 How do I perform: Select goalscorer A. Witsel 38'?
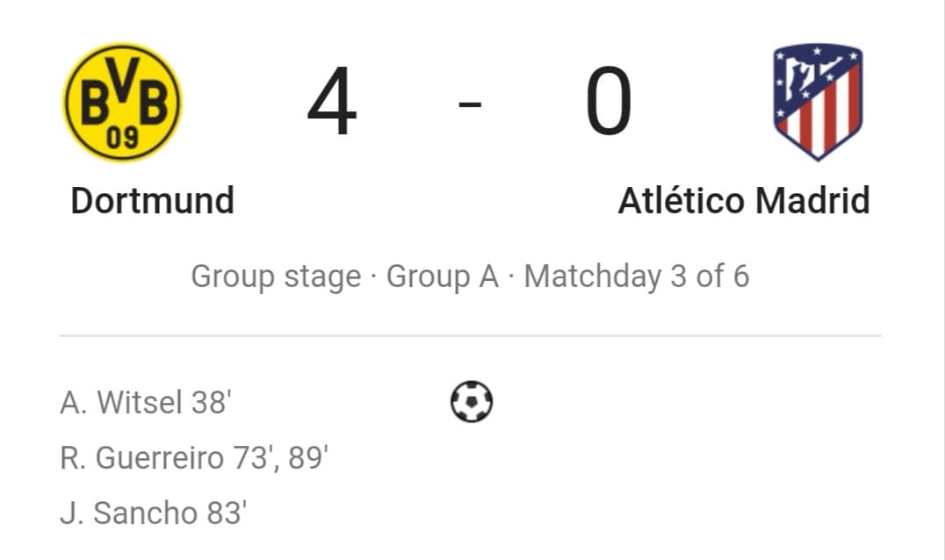tap(145, 402)
